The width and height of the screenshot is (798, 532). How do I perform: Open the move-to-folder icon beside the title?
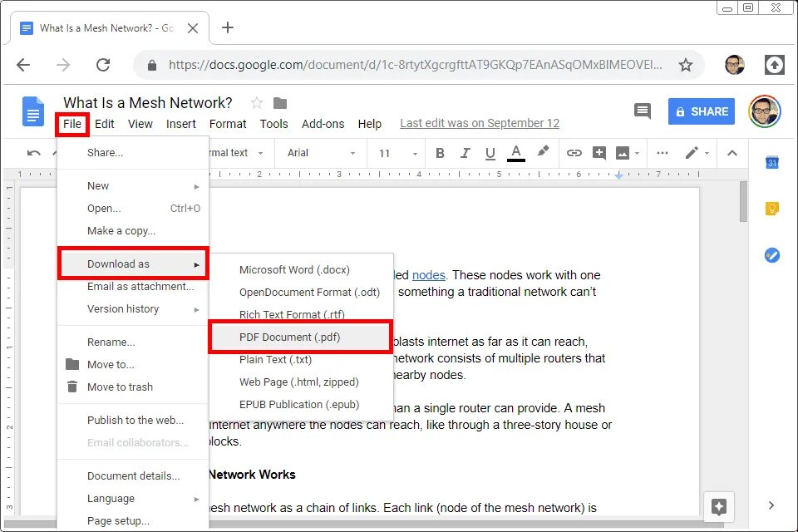pyautogui.click(x=280, y=103)
